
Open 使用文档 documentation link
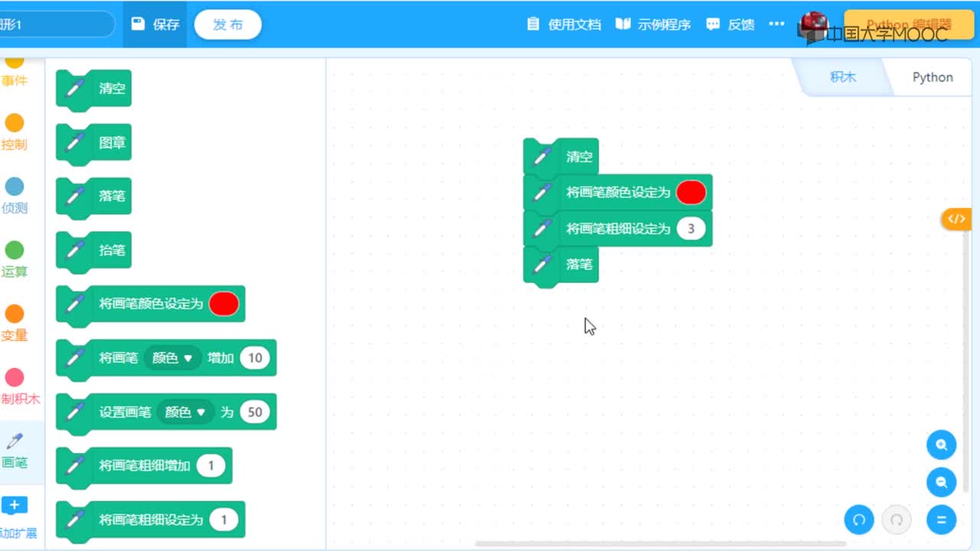point(564,24)
